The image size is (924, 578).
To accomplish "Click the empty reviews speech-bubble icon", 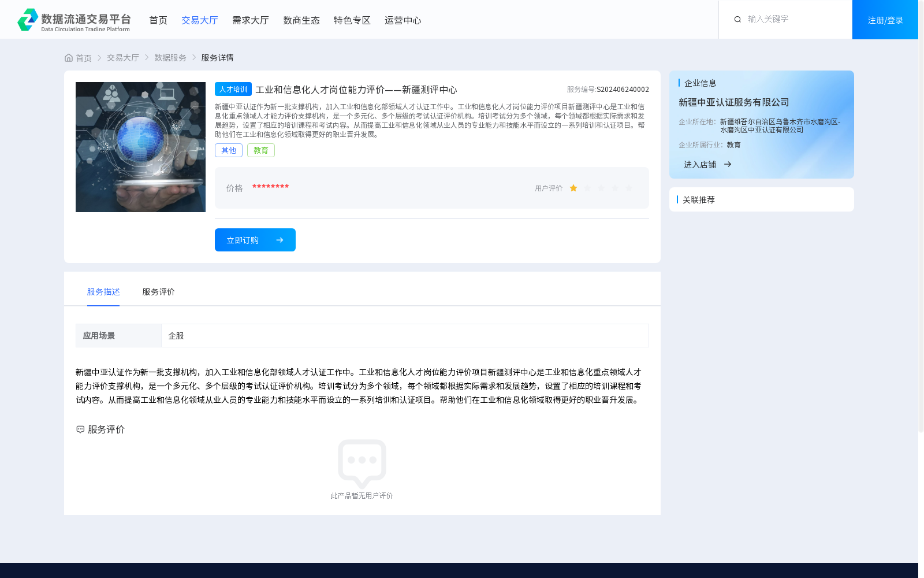I will (x=362, y=464).
